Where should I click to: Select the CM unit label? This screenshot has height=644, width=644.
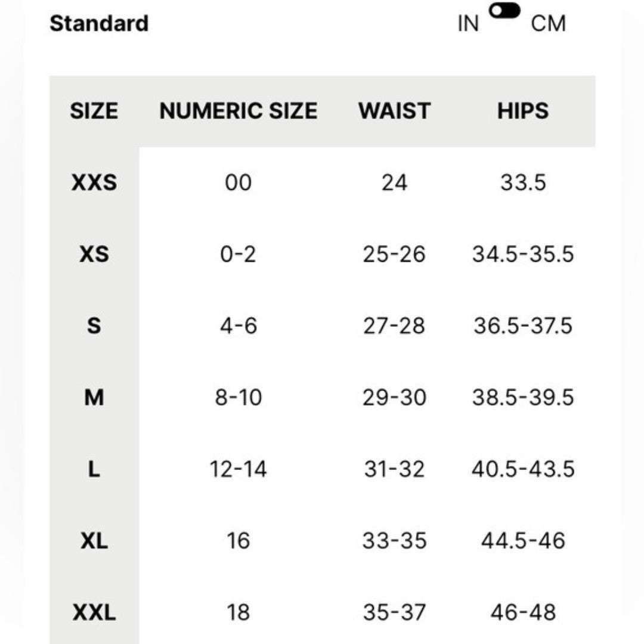pos(548,23)
